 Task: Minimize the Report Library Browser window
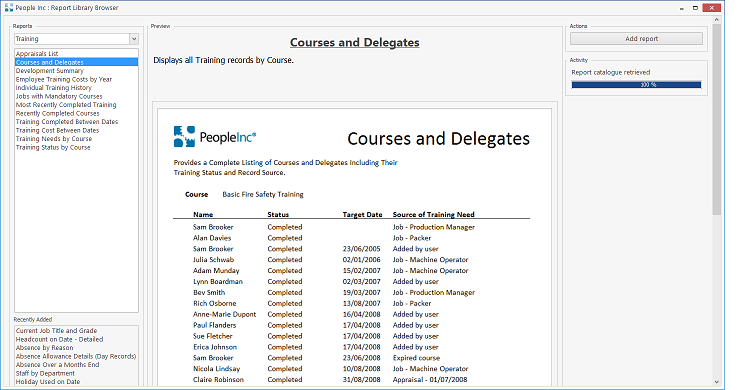click(681, 8)
